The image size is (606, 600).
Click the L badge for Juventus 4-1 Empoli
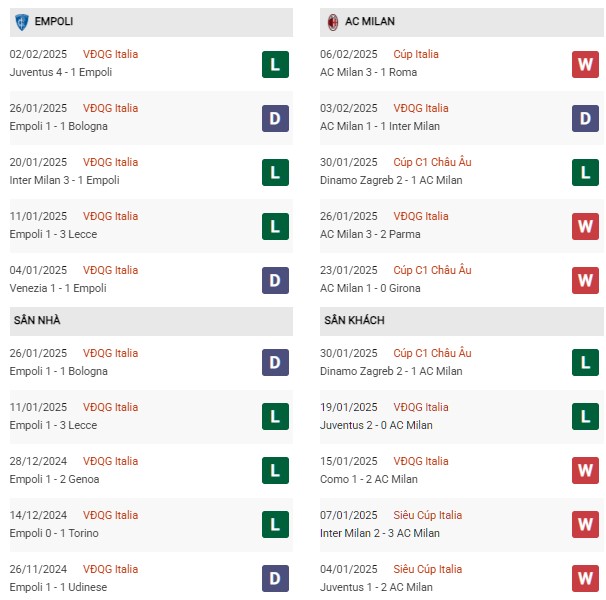tap(275, 64)
